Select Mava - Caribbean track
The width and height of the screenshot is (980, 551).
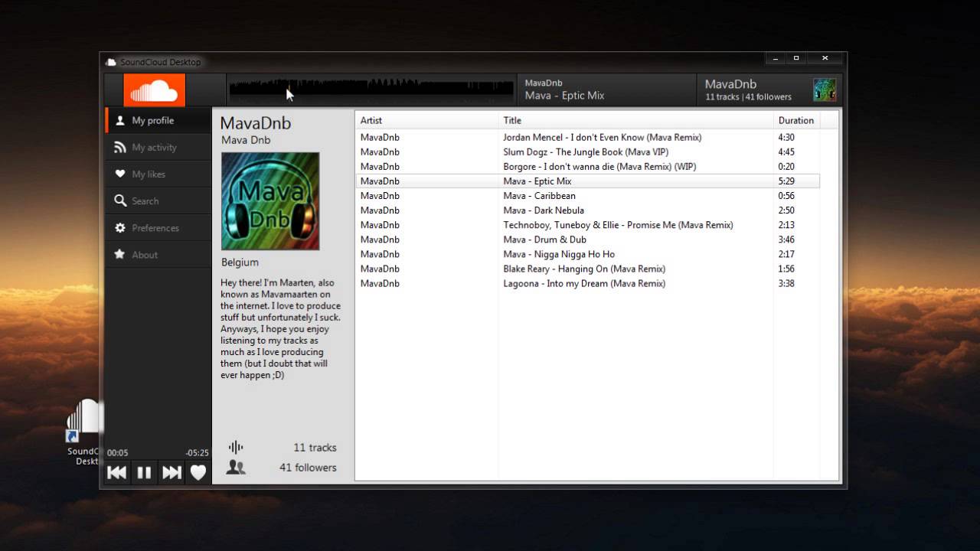tap(587, 195)
